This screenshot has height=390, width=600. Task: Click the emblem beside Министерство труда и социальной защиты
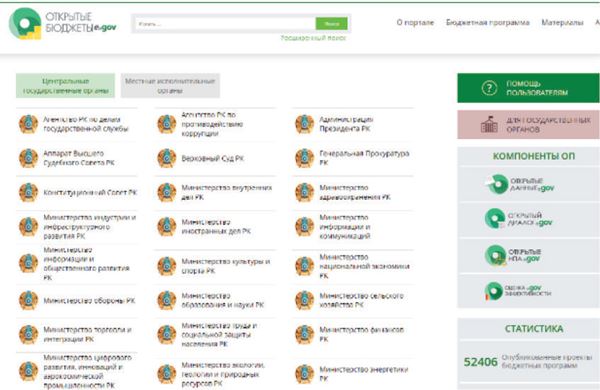pos(167,335)
